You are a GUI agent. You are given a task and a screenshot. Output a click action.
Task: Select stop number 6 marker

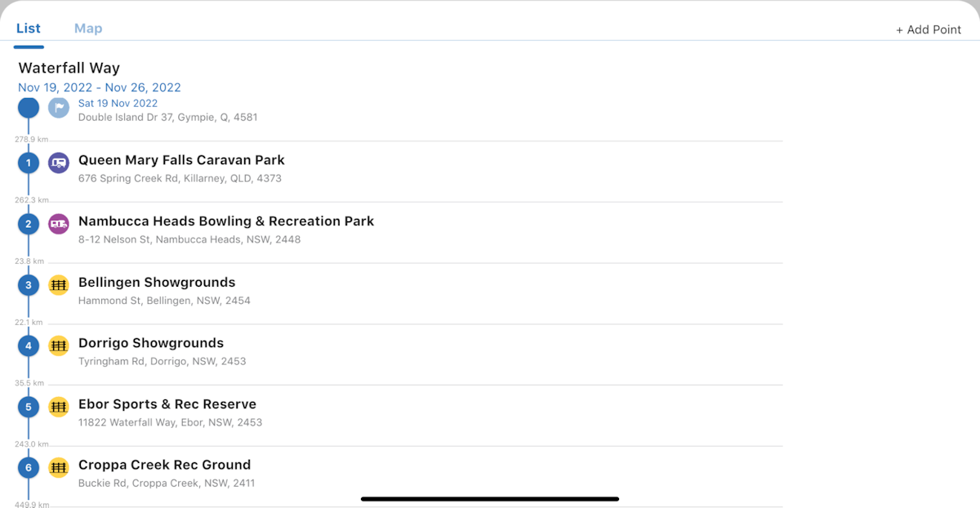(29, 467)
